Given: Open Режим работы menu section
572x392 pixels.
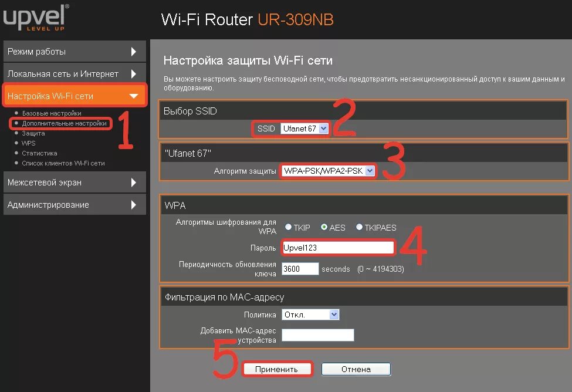Looking at the screenshot, I should point(75,52).
